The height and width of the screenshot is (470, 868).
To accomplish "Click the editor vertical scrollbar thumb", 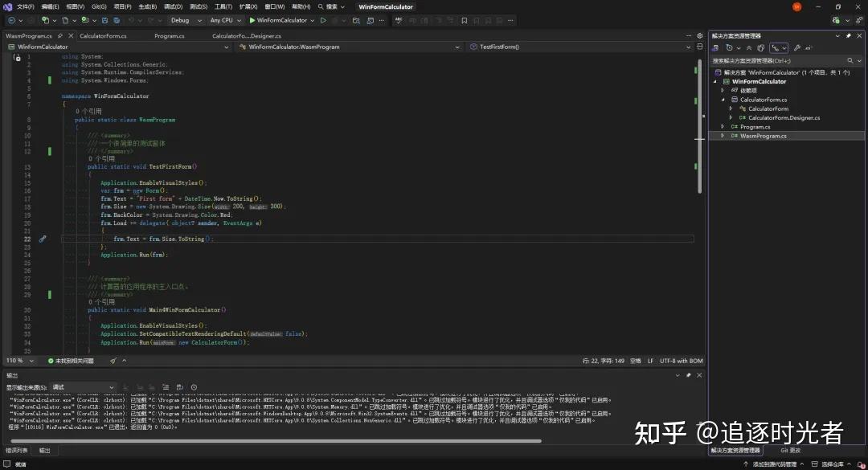I will (700, 125).
